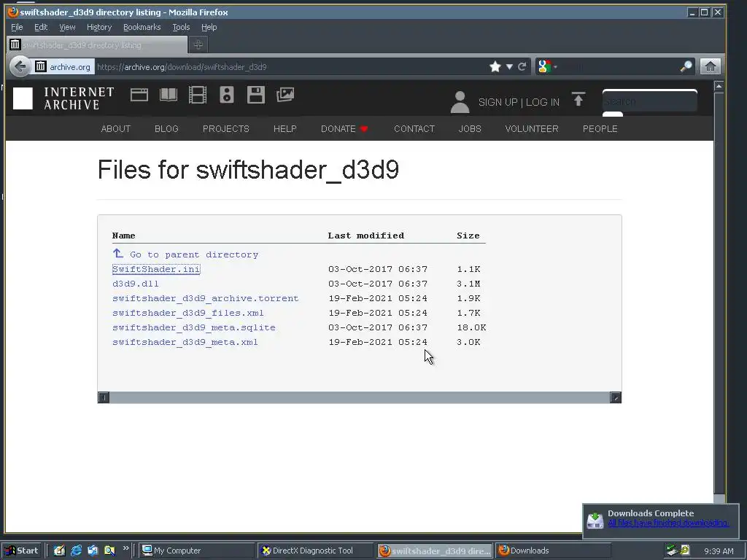Open the ABOUT navigation link
Viewport: 747px width, 560px height.
coord(116,129)
